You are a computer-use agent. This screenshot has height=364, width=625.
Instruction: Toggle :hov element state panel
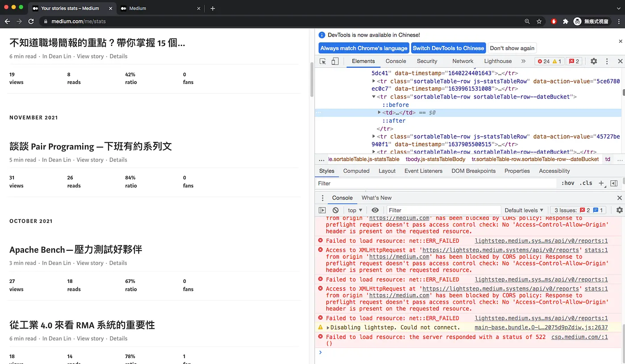pos(568,183)
